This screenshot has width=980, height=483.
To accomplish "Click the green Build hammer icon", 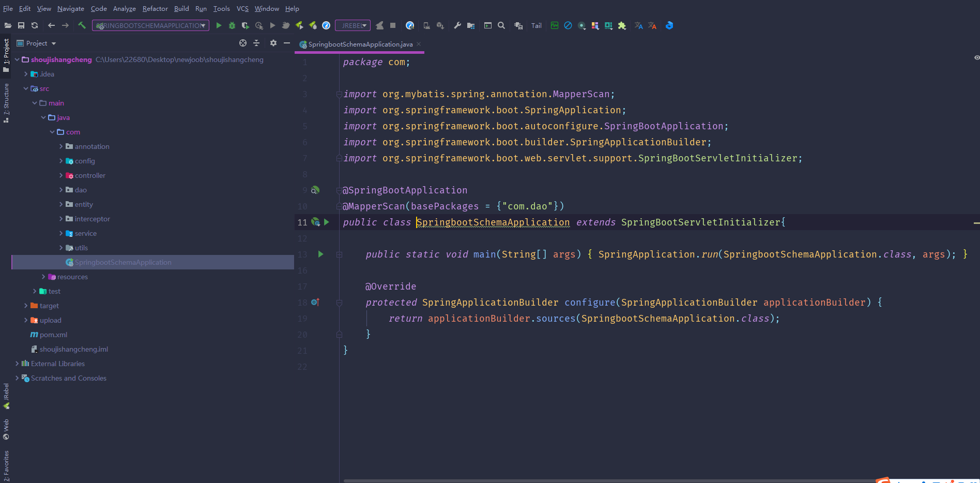I will [82, 25].
